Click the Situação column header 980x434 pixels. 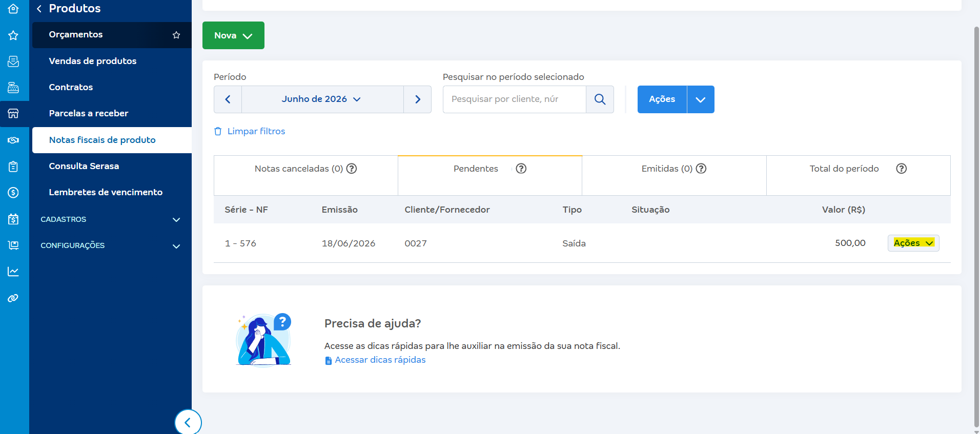650,210
